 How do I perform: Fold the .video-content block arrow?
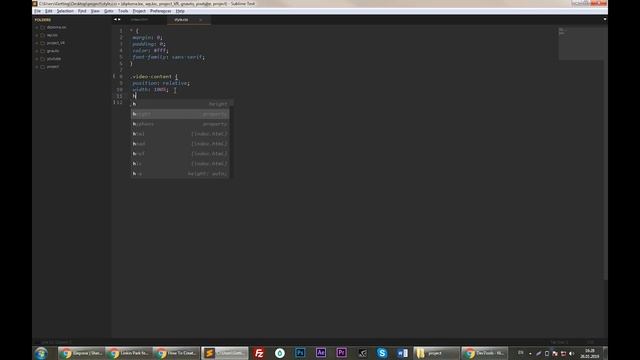pyautogui.click(x=114, y=76)
